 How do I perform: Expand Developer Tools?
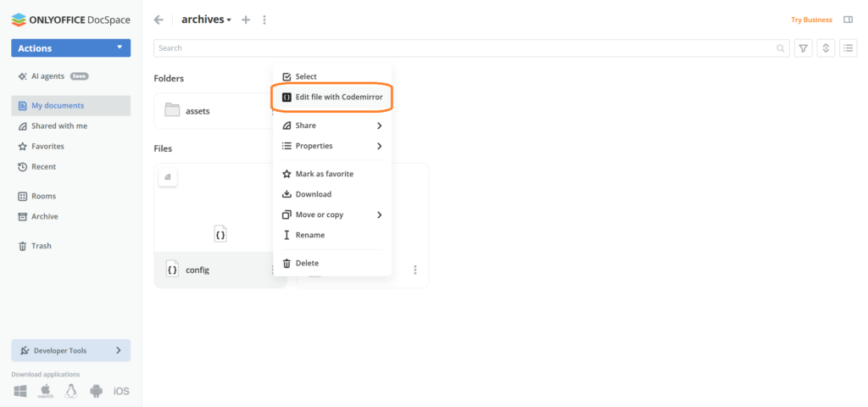[x=71, y=350]
